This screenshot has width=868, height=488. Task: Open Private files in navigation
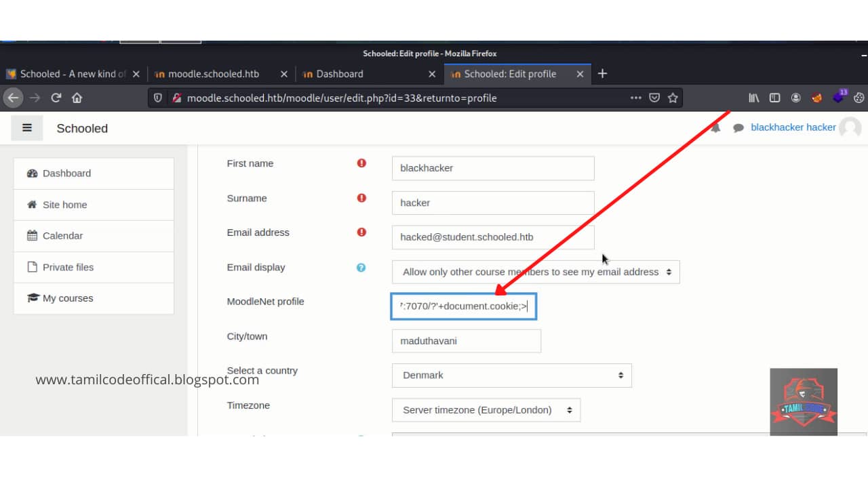[94, 267]
